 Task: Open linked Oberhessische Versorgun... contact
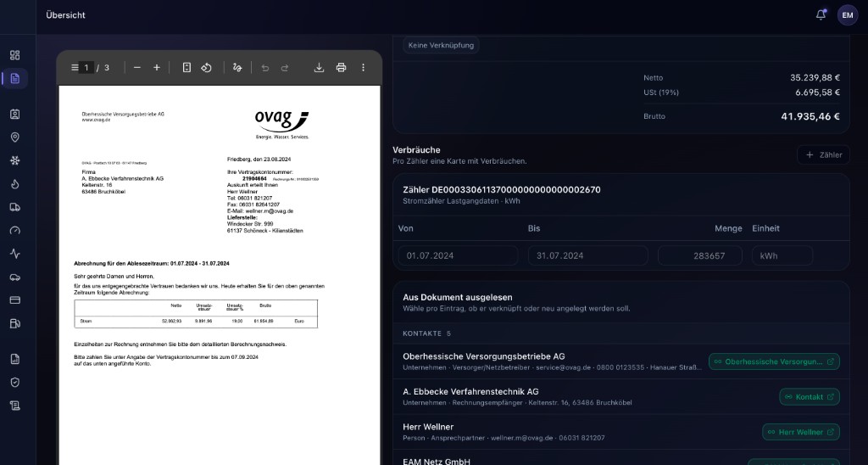[774, 361]
